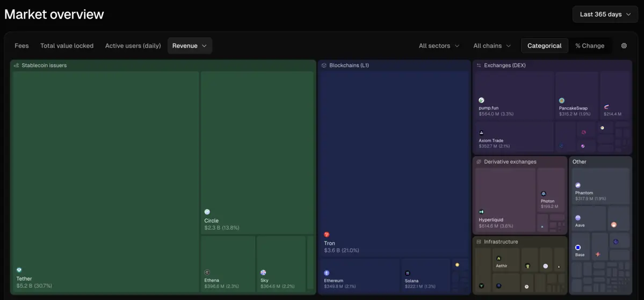644x300 pixels.
Task: Click the Hyperliquid logo icon
Action: pyautogui.click(x=481, y=212)
